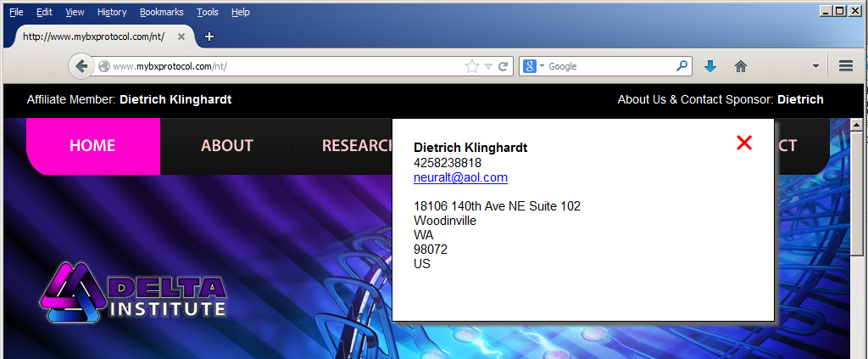Open a new tab with plus button
The image size is (868, 359).
click(209, 36)
